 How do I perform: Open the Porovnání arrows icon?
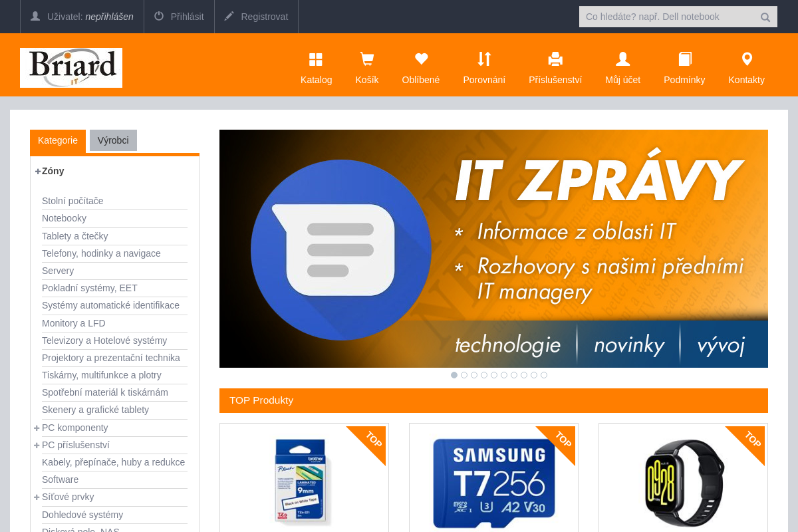[x=484, y=59]
